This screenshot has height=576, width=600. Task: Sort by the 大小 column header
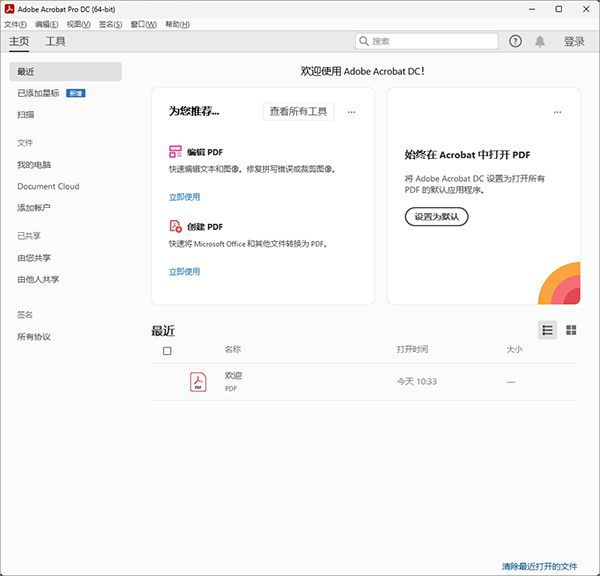click(x=514, y=349)
